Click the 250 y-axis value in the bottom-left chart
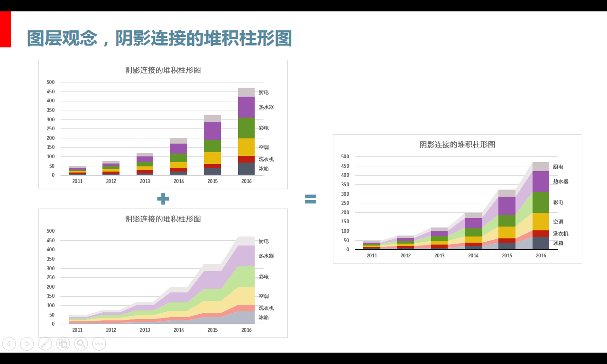 (x=51, y=277)
